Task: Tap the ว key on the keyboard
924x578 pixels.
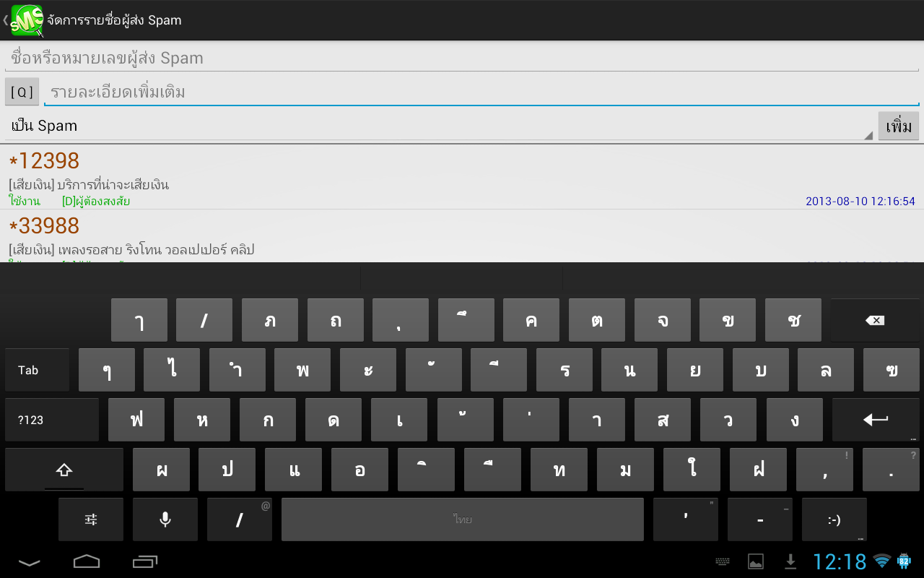Action: (728, 420)
